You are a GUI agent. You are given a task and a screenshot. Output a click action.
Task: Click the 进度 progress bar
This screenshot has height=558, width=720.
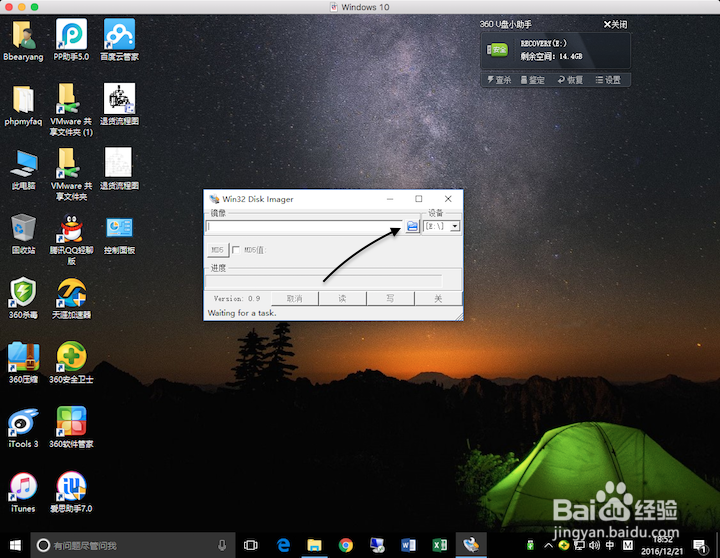(324, 281)
